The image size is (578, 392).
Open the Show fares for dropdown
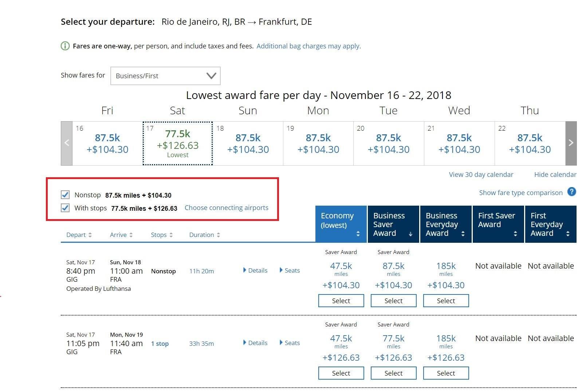pyautogui.click(x=165, y=76)
